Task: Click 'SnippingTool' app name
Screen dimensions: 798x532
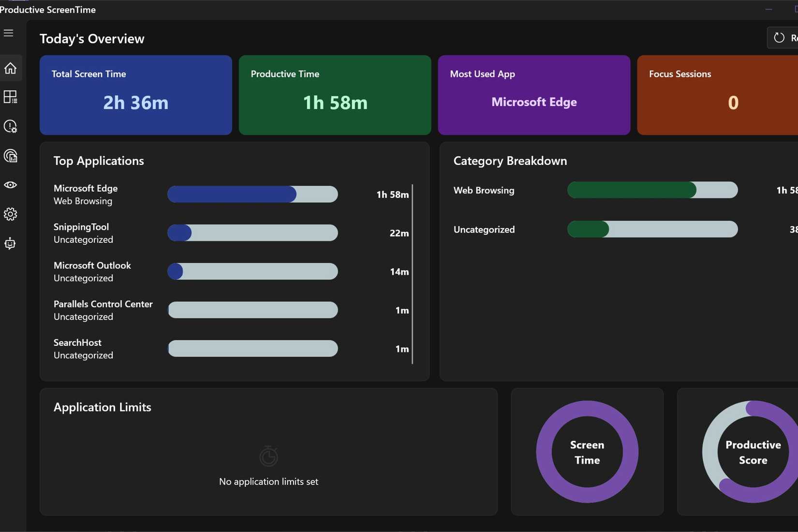Action: (81, 227)
